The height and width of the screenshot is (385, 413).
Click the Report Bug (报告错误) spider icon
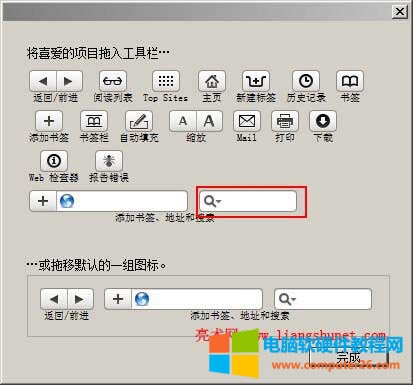click(109, 161)
